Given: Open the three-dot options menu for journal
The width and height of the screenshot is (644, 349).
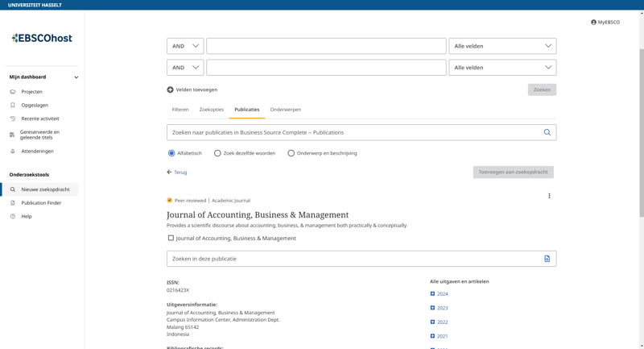Looking at the screenshot, I should tap(549, 196).
